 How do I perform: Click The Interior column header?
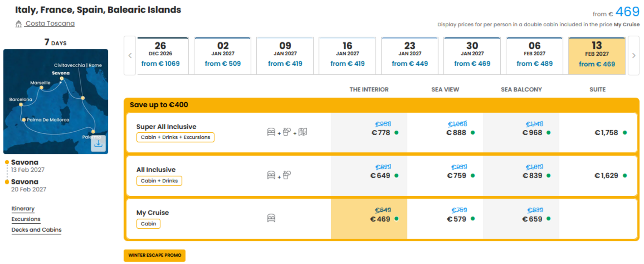point(369,89)
